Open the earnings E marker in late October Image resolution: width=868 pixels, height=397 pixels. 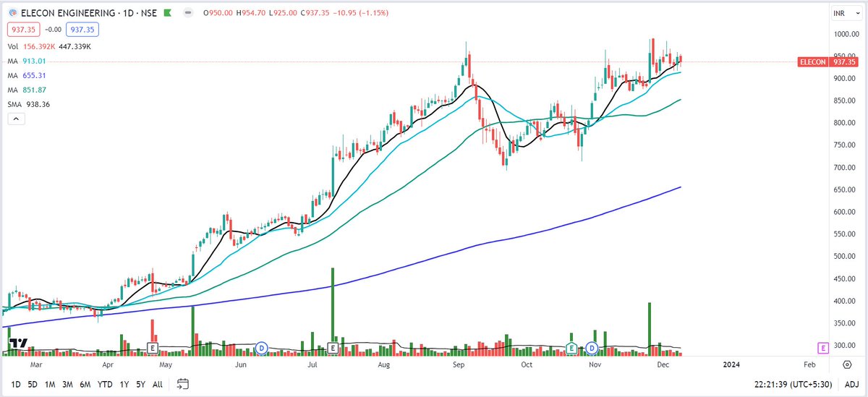(x=571, y=348)
